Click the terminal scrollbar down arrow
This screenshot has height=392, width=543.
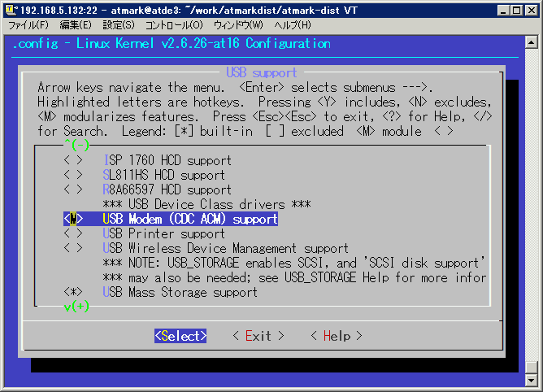pos(532,380)
